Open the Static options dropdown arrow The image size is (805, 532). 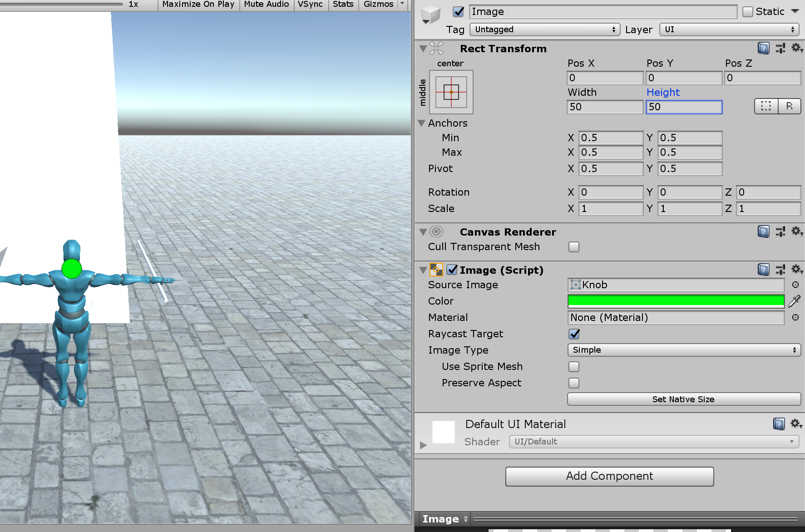795,11
